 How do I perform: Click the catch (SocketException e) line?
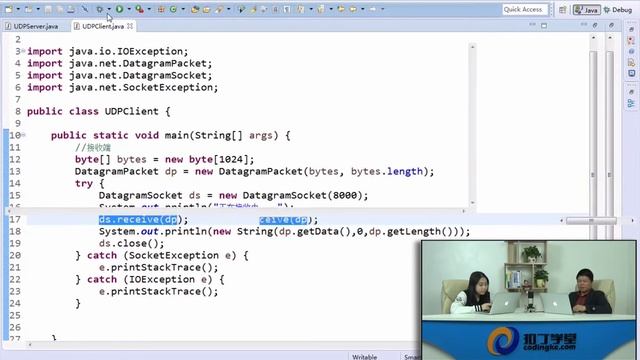coord(162,256)
